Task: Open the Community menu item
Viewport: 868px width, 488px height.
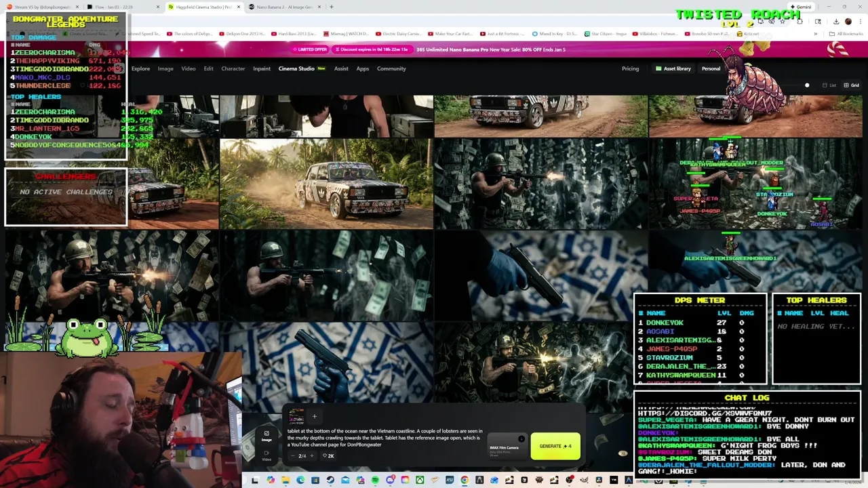Action: 391,68
